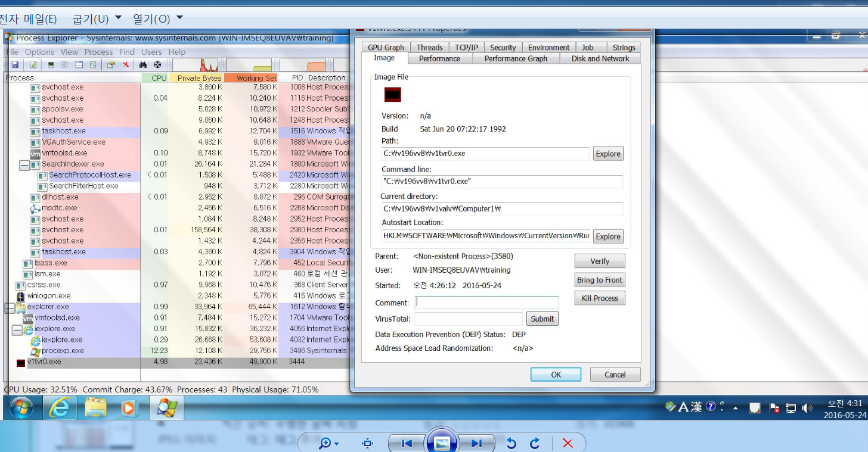Sort by the Working Set column header
The image size is (868, 452).
pyautogui.click(x=251, y=78)
